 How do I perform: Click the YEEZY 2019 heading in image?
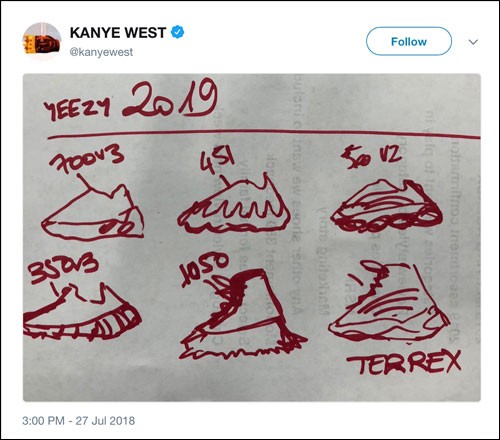click(131, 101)
